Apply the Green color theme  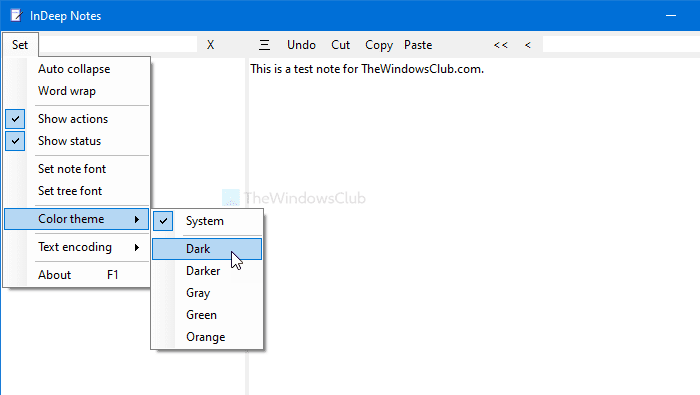(207, 315)
